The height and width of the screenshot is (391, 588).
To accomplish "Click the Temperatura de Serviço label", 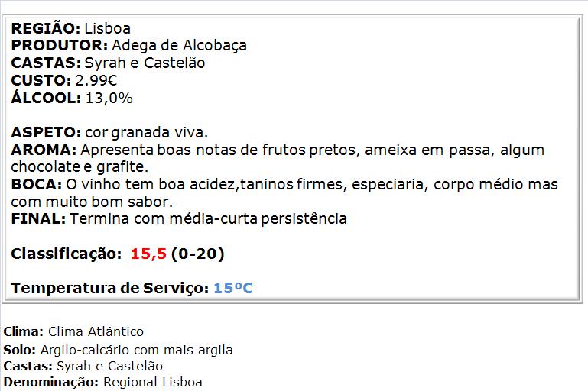I will pos(110,288).
